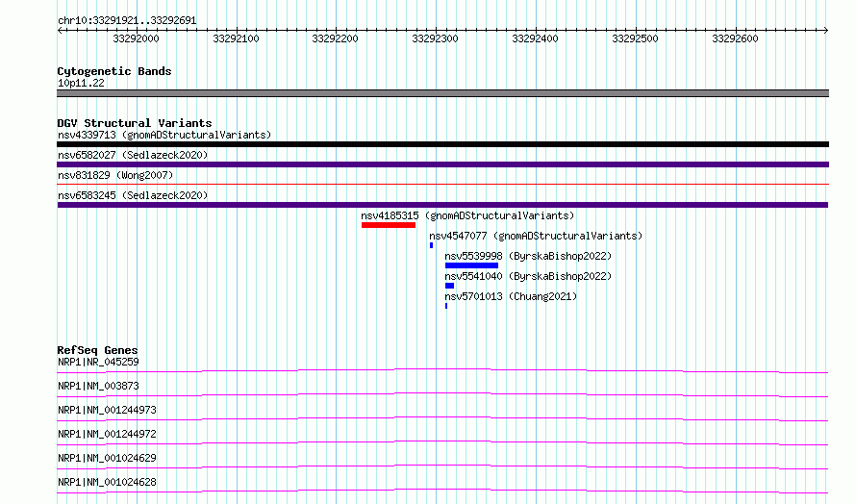
Task: Click the magenta NRP1|NM_001244972 gene line
Action: [442, 442]
